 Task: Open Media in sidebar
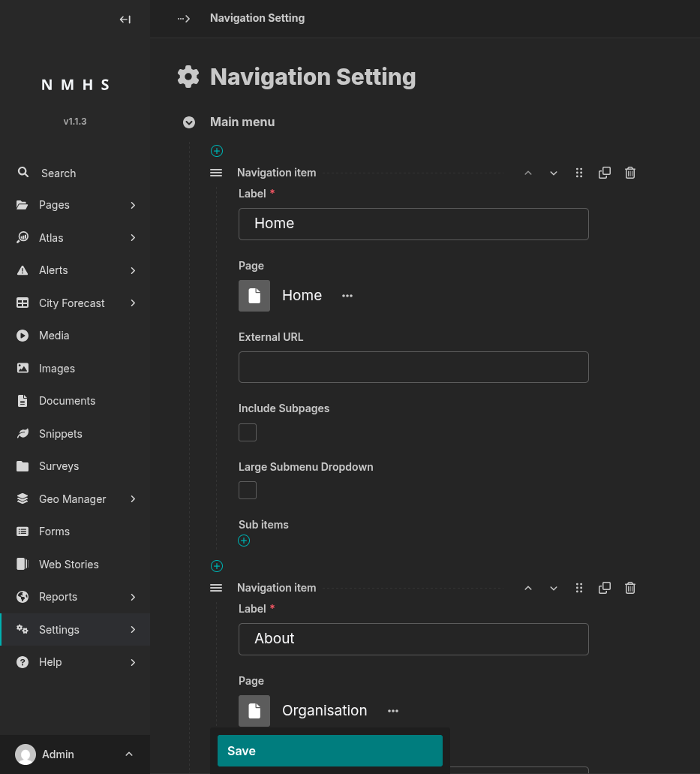click(75, 336)
